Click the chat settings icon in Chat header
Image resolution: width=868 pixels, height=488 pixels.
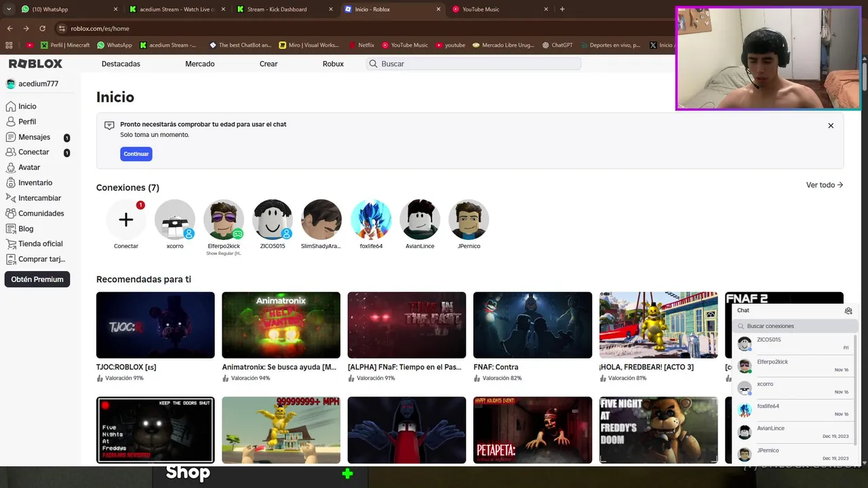tap(848, 310)
